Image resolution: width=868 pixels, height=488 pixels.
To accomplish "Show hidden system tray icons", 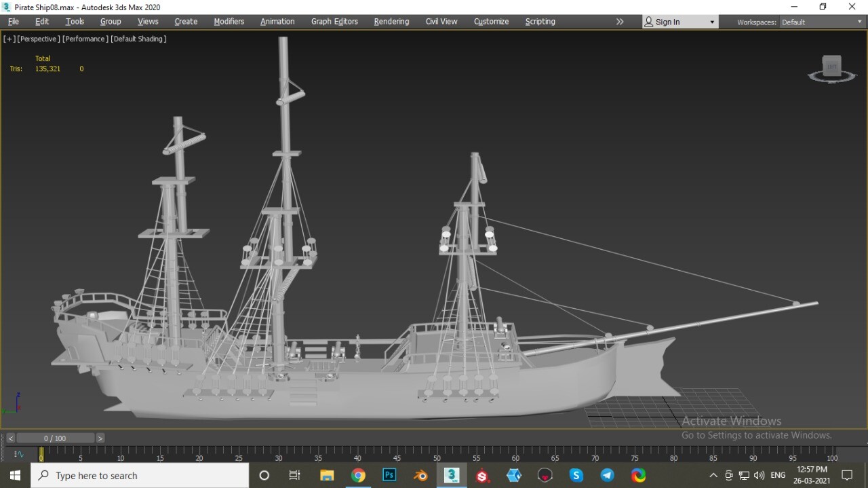I will (x=713, y=475).
